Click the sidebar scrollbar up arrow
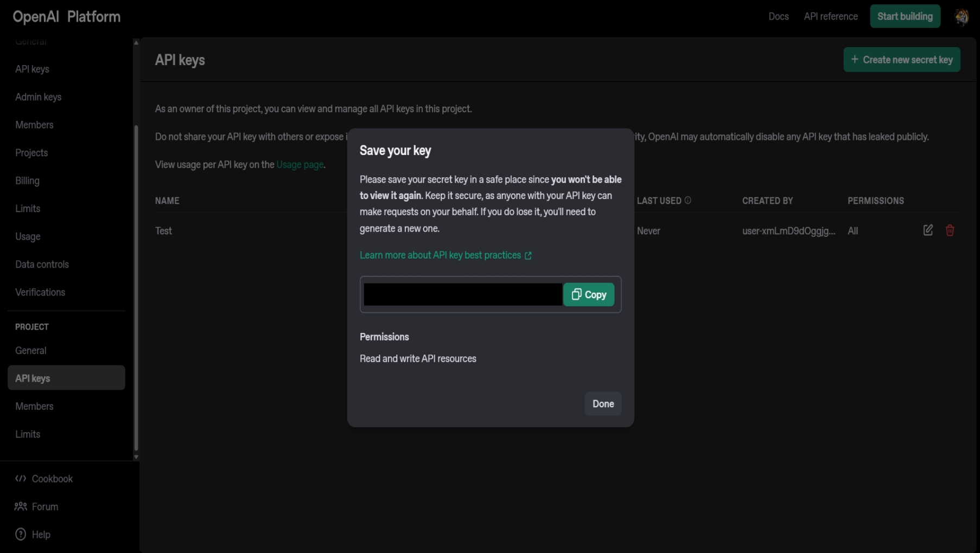 pyautogui.click(x=136, y=42)
